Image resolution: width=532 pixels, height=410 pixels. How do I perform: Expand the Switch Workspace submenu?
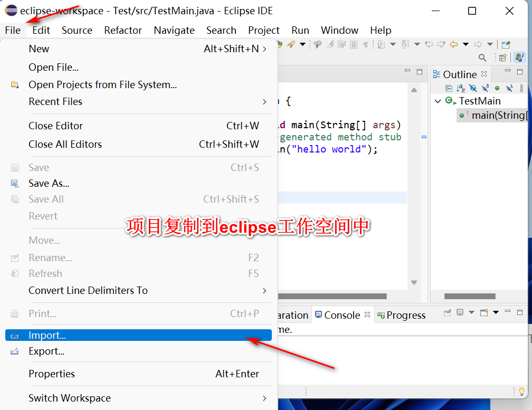pos(138,398)
